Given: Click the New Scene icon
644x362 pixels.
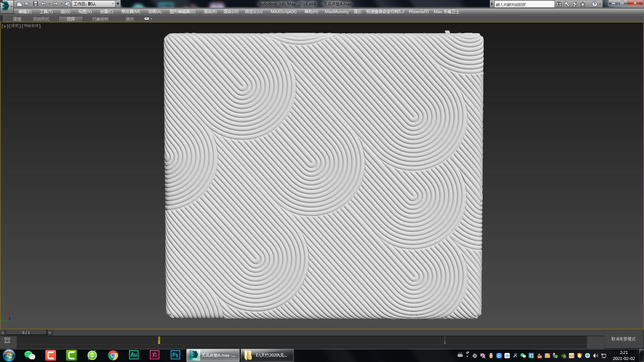Looking at the screenshot, I should (x=19, y=4).
